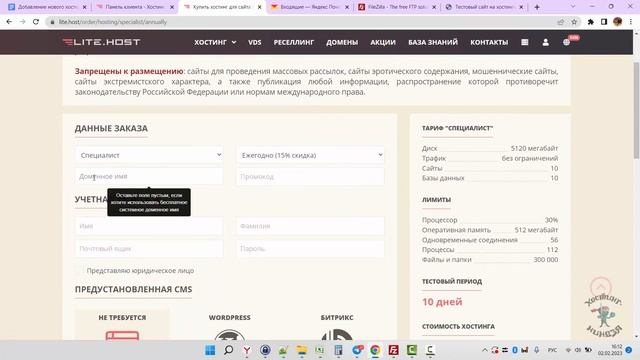Screen dimensions: 640x360
Task: Click the '512 мегабайт' RAM value
Action: 536,230
